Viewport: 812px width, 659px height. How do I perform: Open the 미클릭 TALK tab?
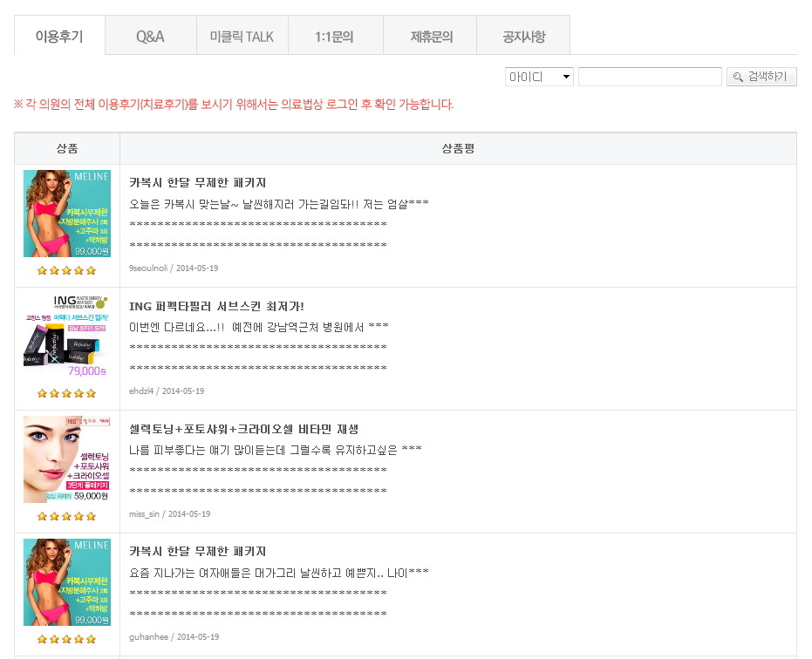pos(242,36)
